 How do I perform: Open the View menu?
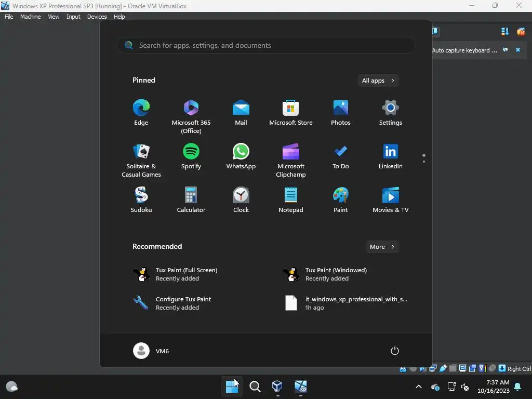(x=54, y=17)
